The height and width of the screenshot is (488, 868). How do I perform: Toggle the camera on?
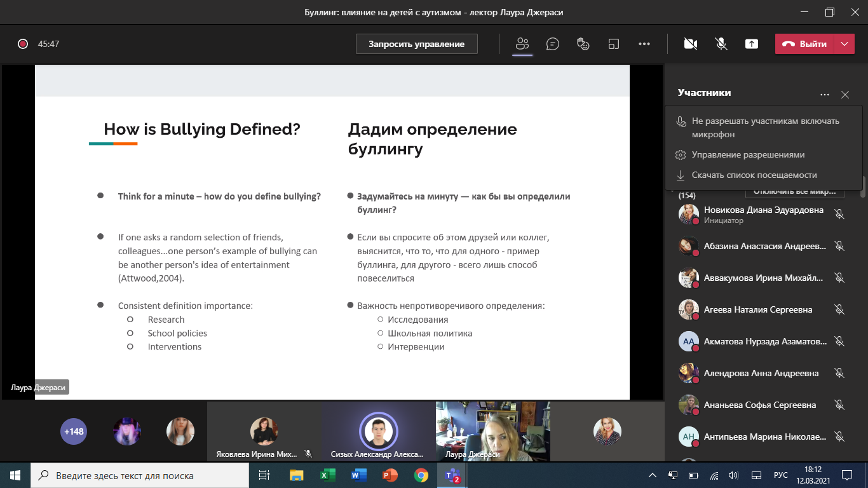(690, 44)
